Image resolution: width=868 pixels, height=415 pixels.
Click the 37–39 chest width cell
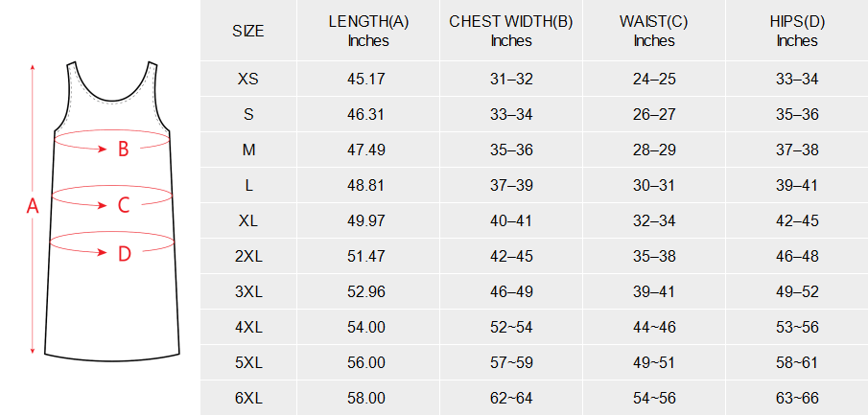coord(511,185)
